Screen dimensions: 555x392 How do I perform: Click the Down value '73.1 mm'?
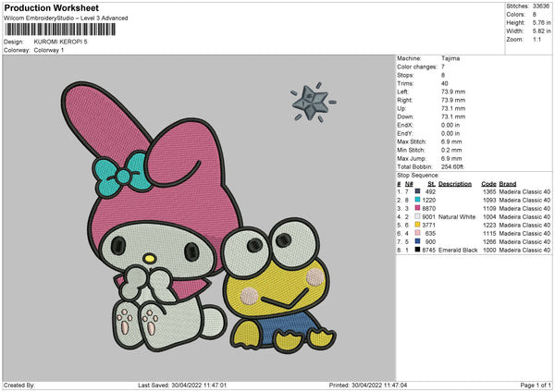tap(453, 116)
